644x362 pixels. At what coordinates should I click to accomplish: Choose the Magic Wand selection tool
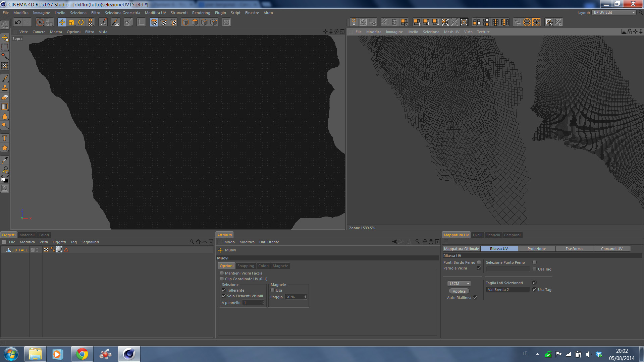coord(5,56)
